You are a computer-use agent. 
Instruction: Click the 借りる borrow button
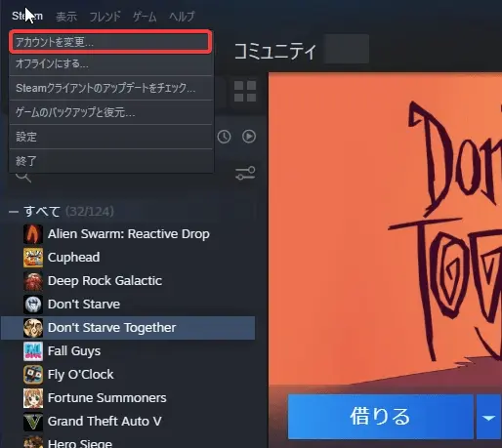(x=380, y=417)
